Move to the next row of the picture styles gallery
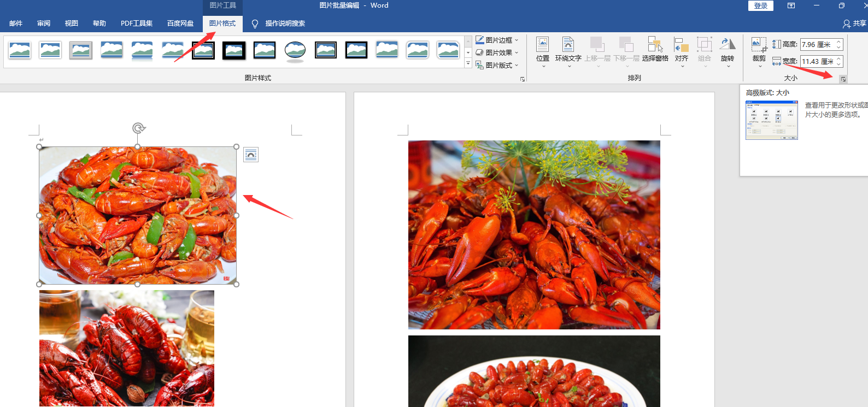 click(468, 53)
